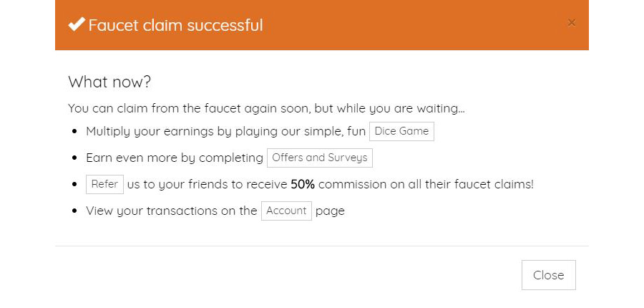Click the bold 50% commission text
Viewport: 644px width, 308px height.
coord(303,184)
